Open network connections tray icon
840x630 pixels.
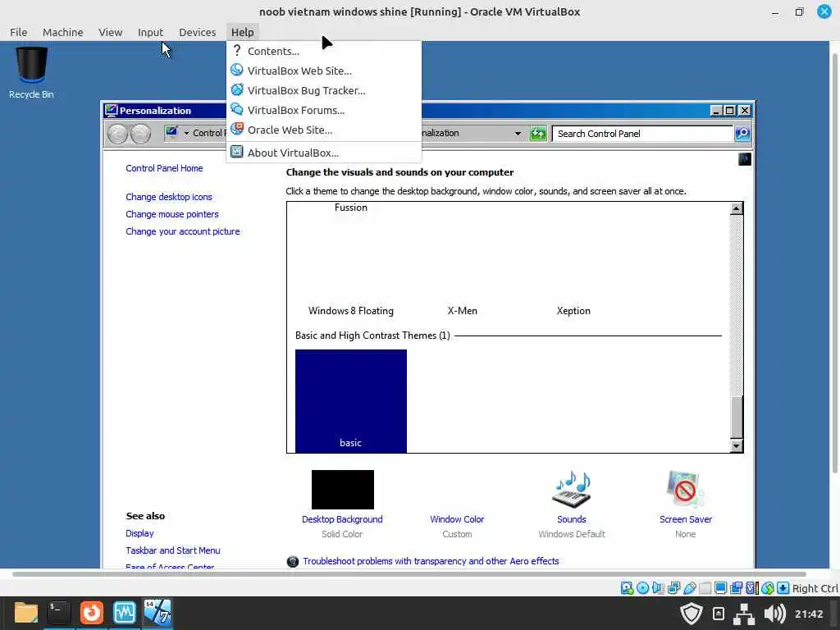743,614
